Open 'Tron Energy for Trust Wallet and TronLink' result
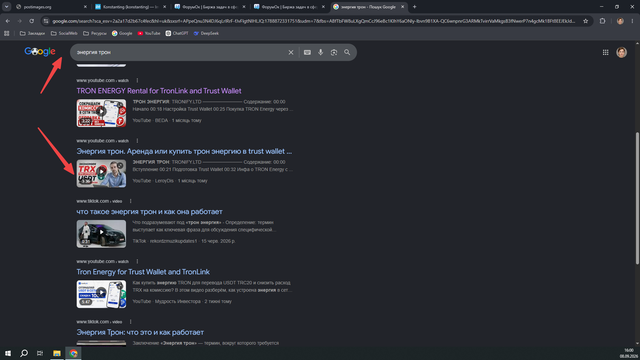The image size is (640, 360). pos(143,272)
